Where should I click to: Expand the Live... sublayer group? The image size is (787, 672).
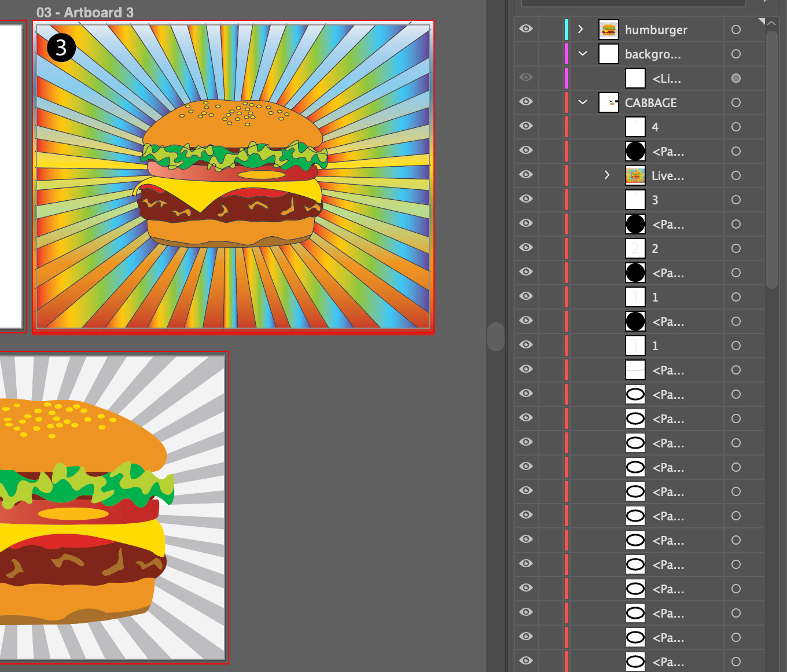[607, 175]
